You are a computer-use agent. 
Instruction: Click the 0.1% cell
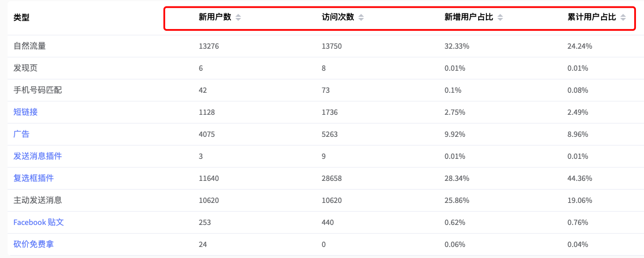(x=453, y=90)
